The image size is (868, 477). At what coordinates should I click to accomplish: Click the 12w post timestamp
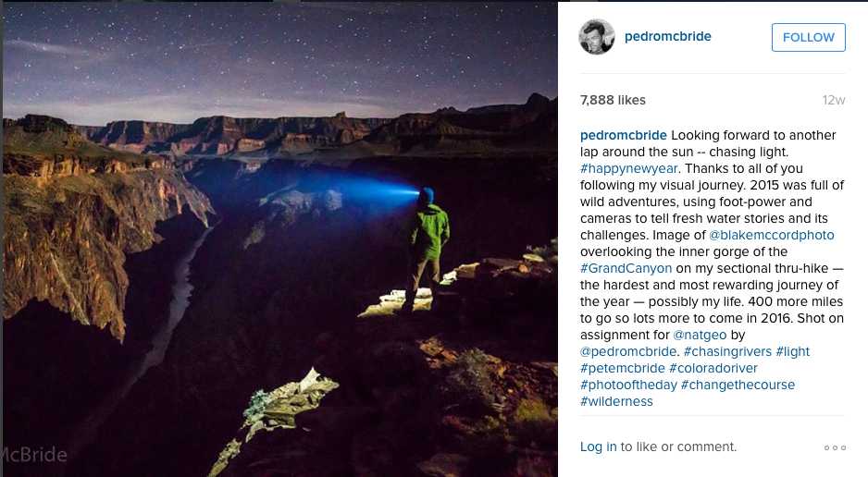(833, 100)
